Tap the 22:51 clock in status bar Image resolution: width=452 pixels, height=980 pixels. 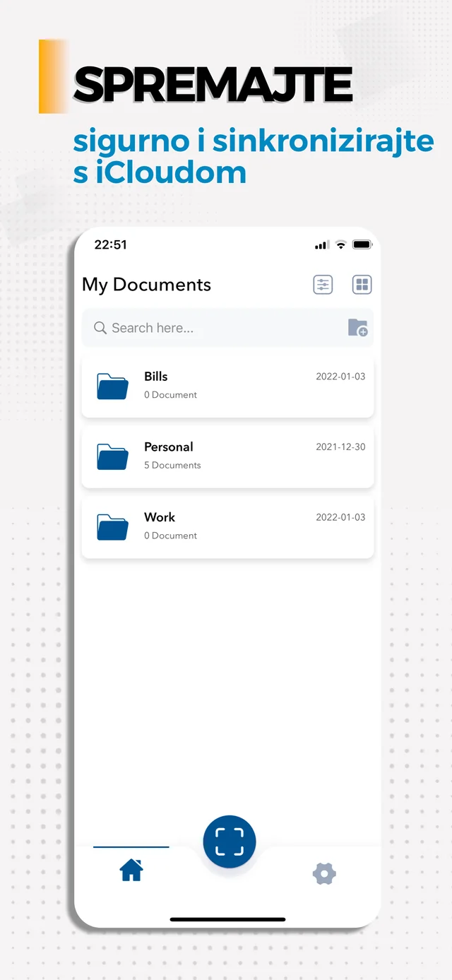click(110, 244)
